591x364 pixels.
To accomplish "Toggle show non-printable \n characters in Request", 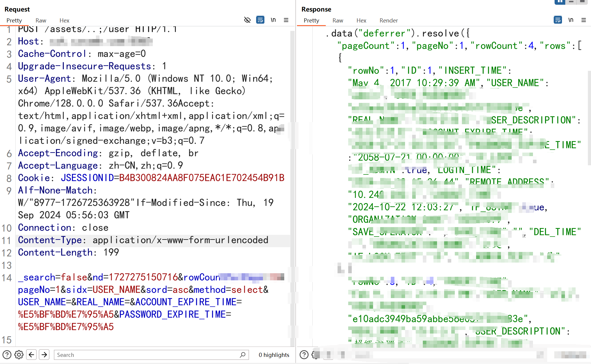I will click(273, 20).
